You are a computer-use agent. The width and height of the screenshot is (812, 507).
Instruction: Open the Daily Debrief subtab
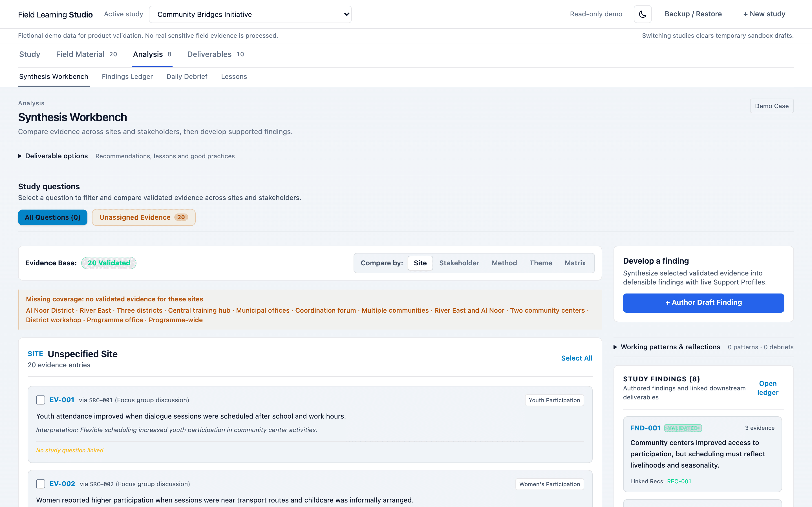(x=187, y=76)
